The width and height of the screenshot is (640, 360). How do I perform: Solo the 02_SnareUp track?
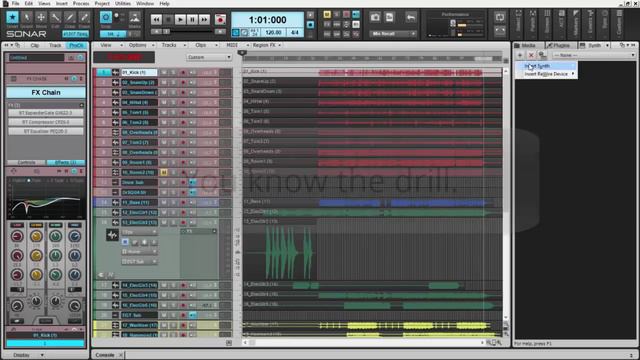coord(173,82)
